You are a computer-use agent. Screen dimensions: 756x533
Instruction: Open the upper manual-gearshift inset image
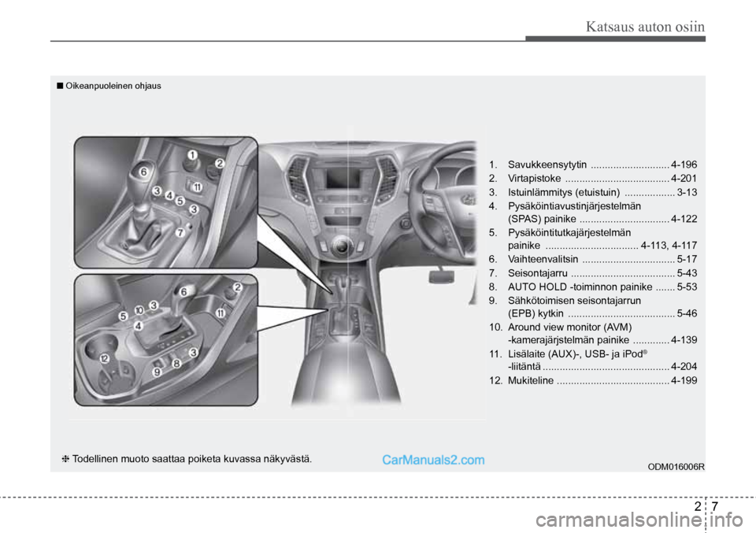(166, 202)
